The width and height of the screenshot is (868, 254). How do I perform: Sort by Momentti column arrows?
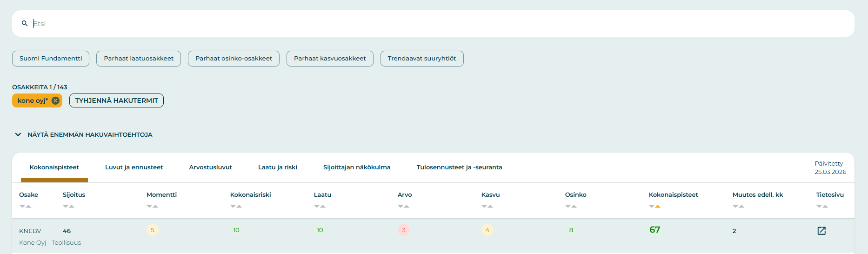click(152, 206)
